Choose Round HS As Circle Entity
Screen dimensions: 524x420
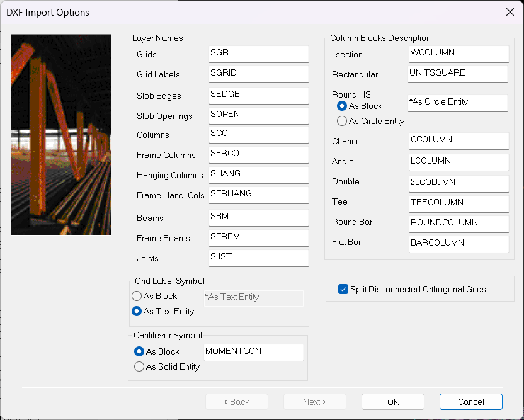coord(342,121)
